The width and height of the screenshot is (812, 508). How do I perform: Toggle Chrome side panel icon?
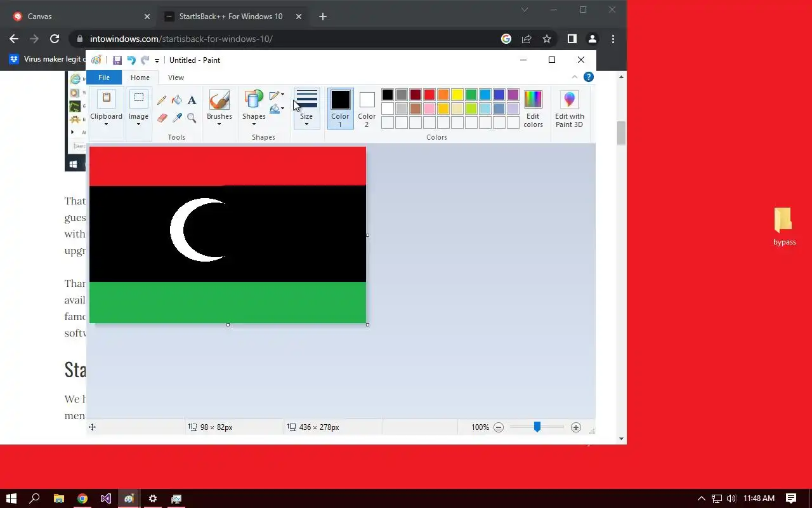[572, 39]
